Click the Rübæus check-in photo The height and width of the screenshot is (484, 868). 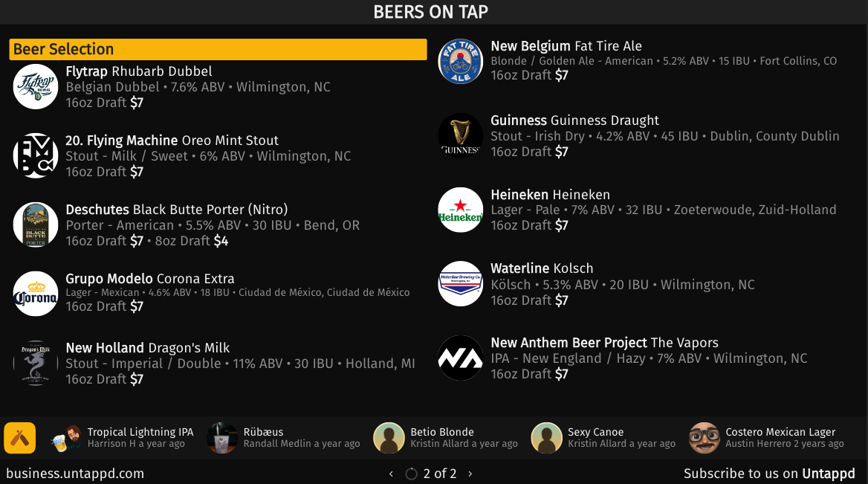point(222,438)
